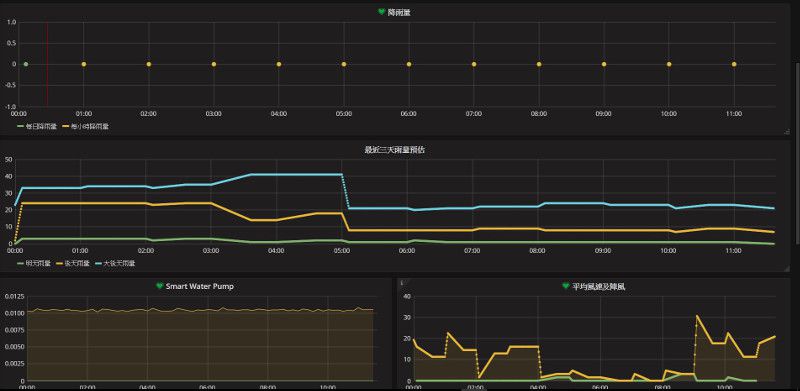This screenshot has width=800, height=391.
Task: Toggle the 明天雨量 series label in legend
Action: [x=38, y=263]
